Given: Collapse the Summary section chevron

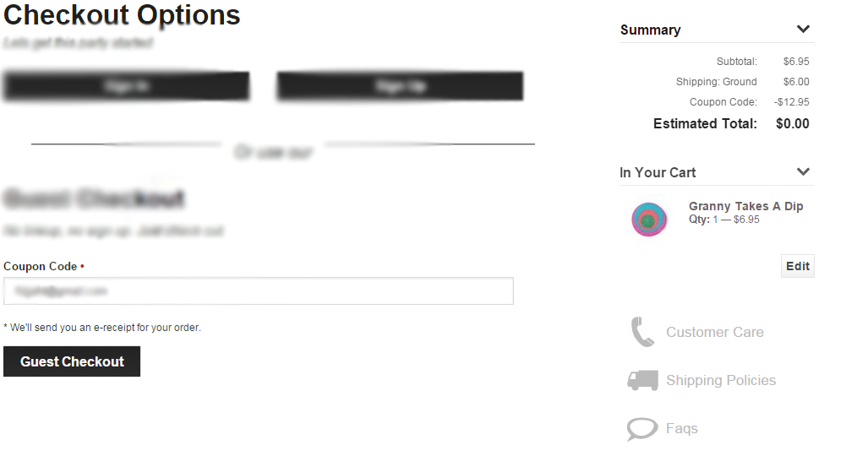Looking at the screenshot, I should tap(803, 29).
